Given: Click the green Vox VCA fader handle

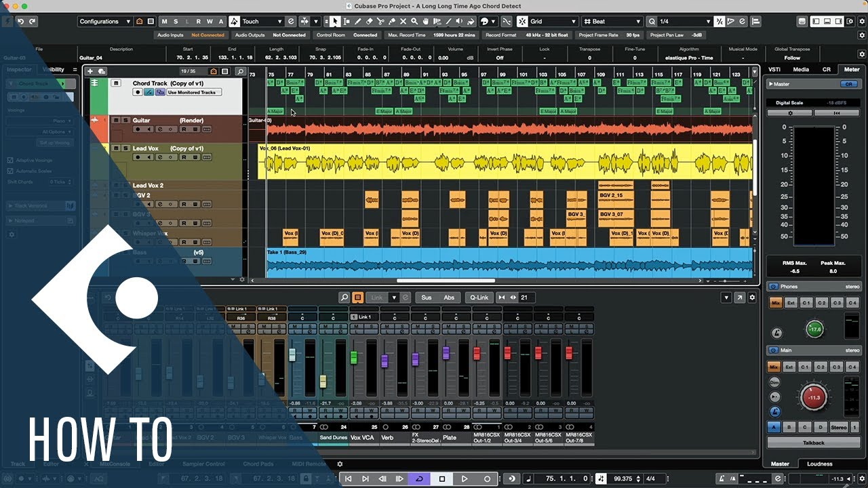Looking at the screenshot, I should (x=353, y=357).
